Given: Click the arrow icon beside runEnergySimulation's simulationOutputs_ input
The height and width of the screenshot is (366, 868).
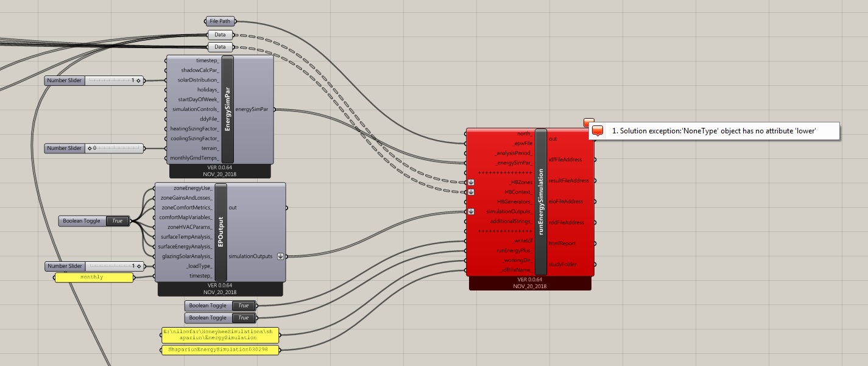Looking at the screenshot, I should 471,212.
